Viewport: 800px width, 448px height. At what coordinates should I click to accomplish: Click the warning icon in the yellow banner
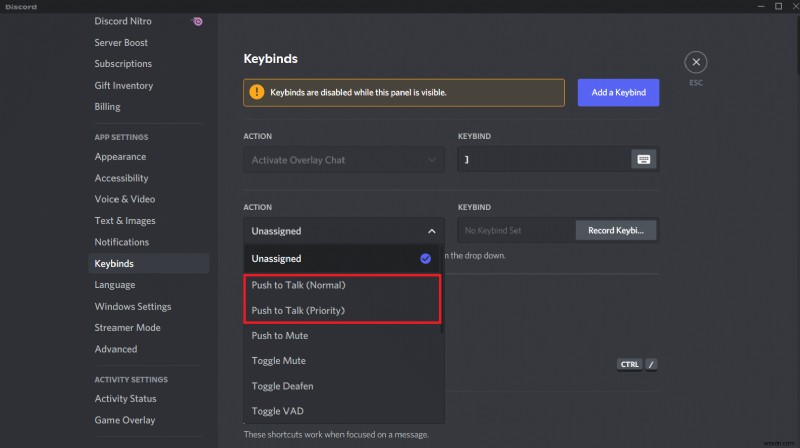257,93
